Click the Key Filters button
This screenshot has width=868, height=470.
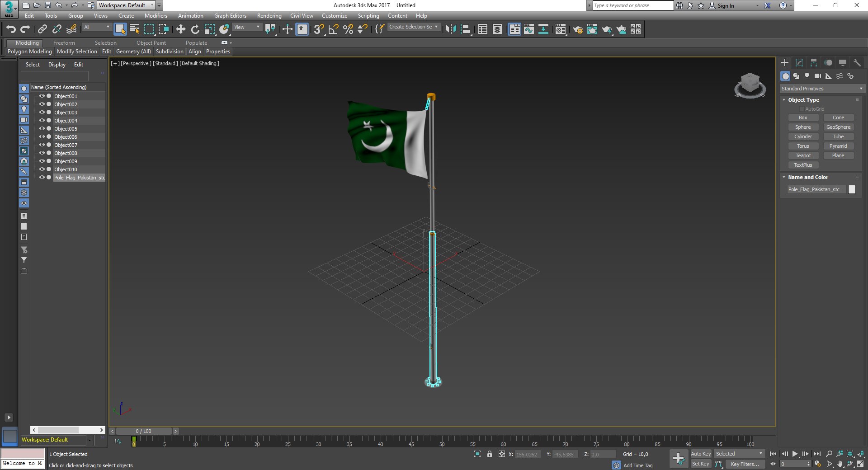click(x=745, y=464)
